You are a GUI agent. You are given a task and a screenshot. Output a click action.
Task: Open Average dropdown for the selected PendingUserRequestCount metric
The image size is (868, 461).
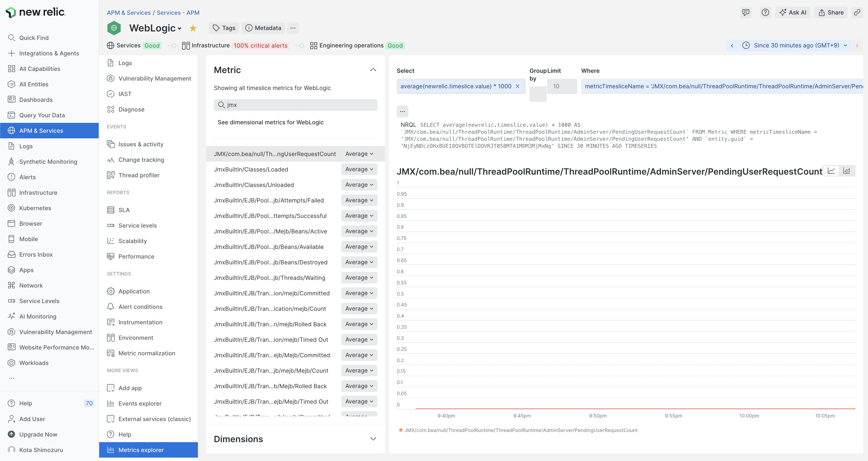(359, 154)
